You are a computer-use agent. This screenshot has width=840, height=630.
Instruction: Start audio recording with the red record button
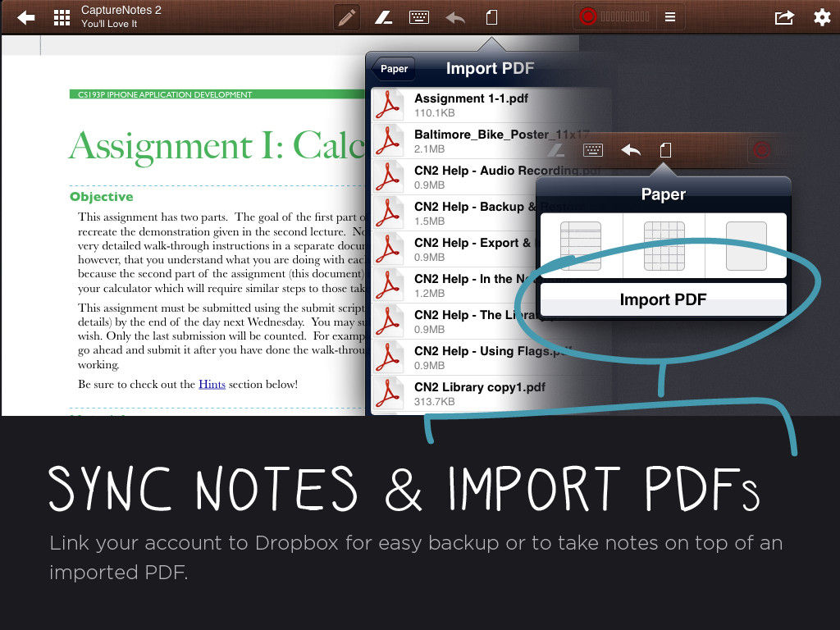[587, 17]
